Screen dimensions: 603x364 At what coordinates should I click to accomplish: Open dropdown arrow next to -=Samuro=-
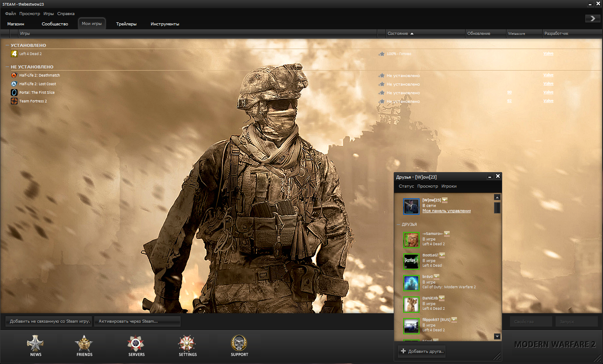(447, 233)
